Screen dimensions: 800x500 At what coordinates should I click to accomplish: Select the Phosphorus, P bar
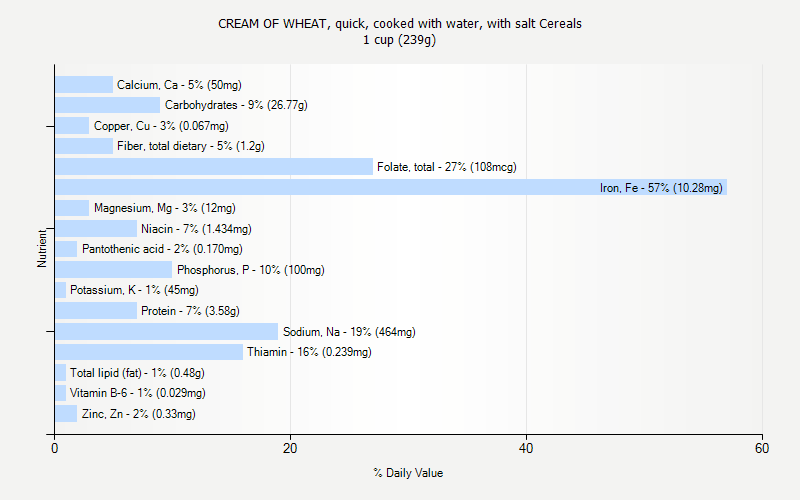tap(113, 270)
